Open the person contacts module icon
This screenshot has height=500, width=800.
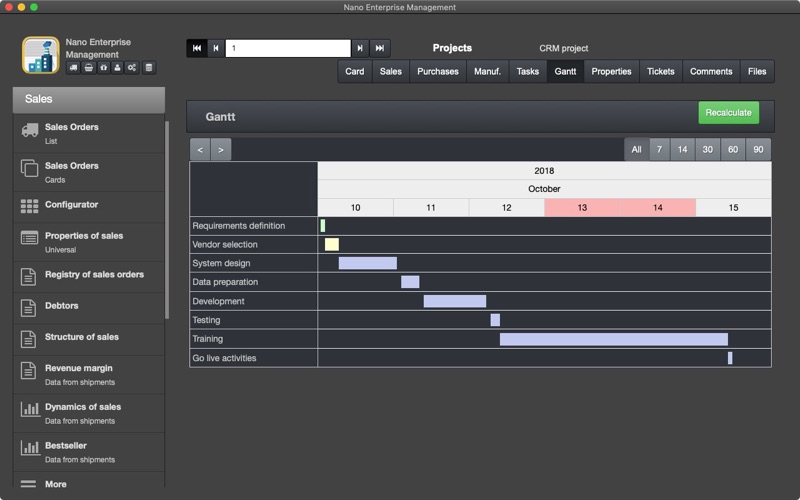tap(117, 68)
